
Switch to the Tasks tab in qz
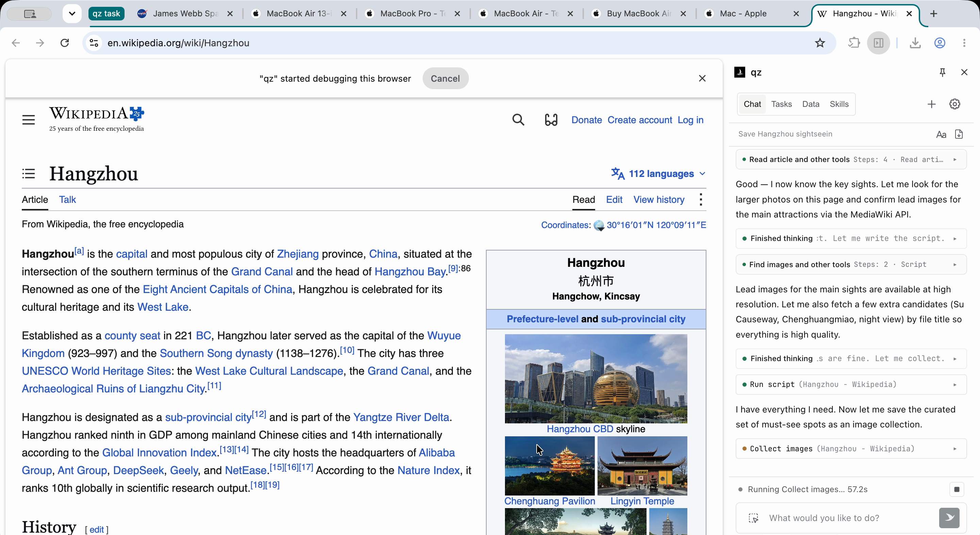coord(781,104)
